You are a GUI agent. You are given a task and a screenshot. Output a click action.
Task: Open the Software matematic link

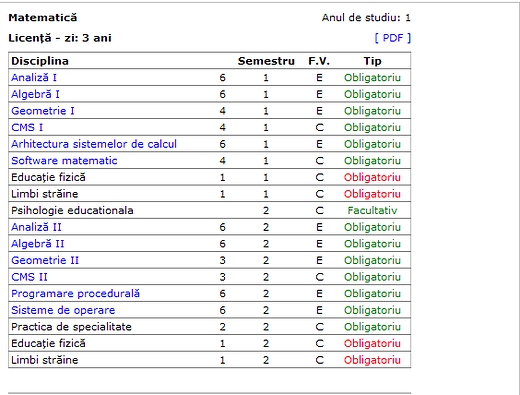coord(64,161)
